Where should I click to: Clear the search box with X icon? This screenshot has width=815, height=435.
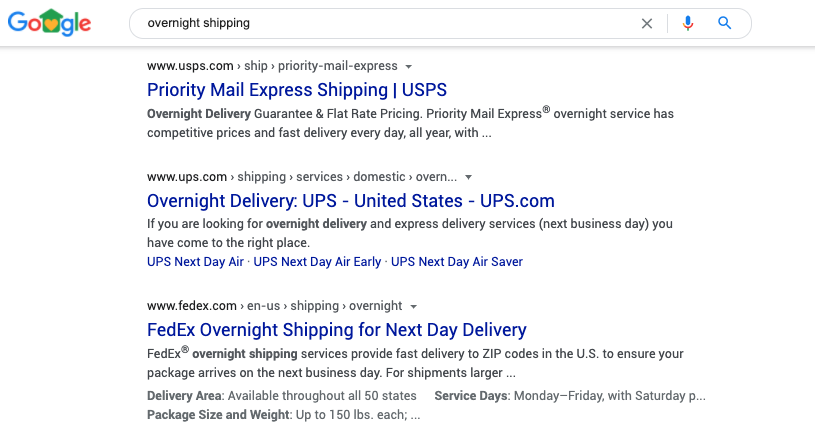[x=647, y=23]
